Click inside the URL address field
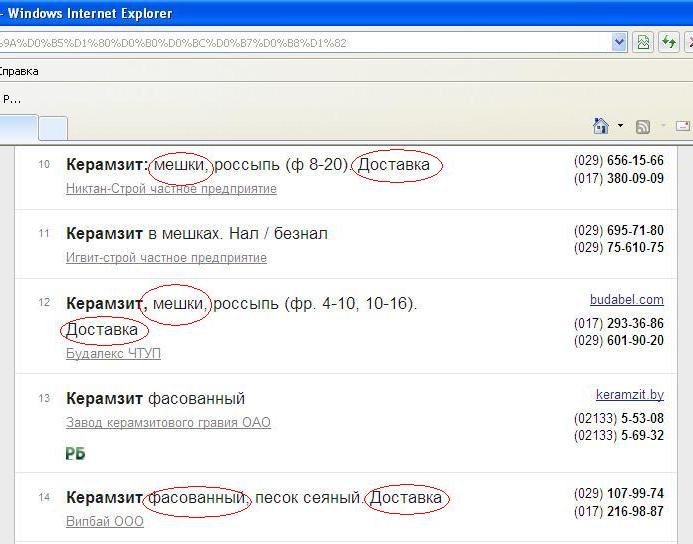This screenshot has width=693, height=544. [x=300, y=42]
